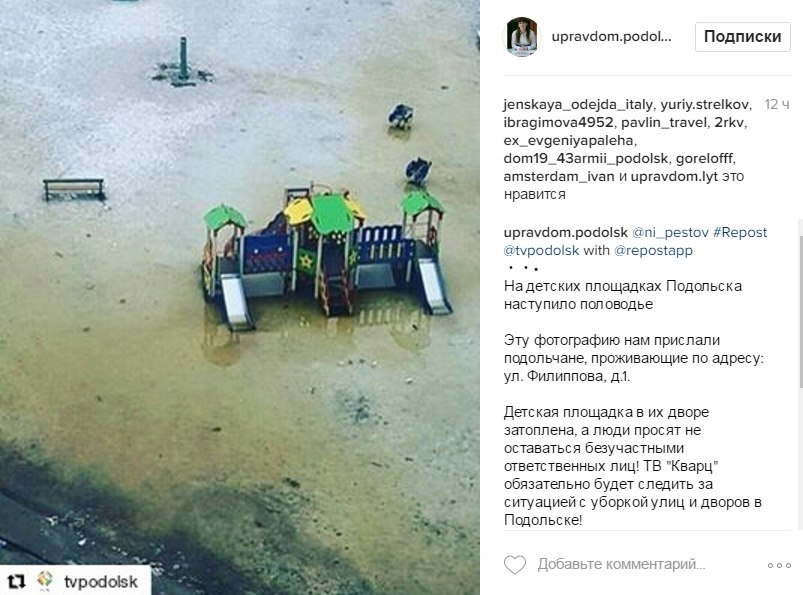Like the post with the heart icon
This screenshot has height=595, width=803.
coord(515,565)
